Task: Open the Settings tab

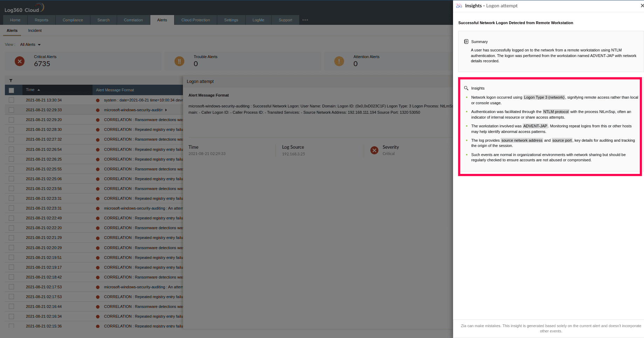Action: 231,20
